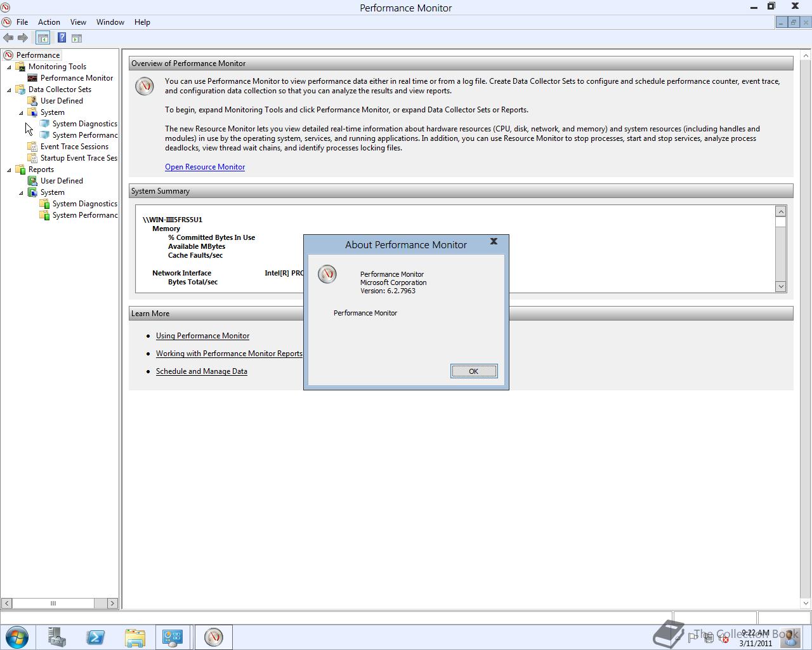
Task: Click tree pane horizontal scroll right arrow
Action: click(x=112, y=603)
